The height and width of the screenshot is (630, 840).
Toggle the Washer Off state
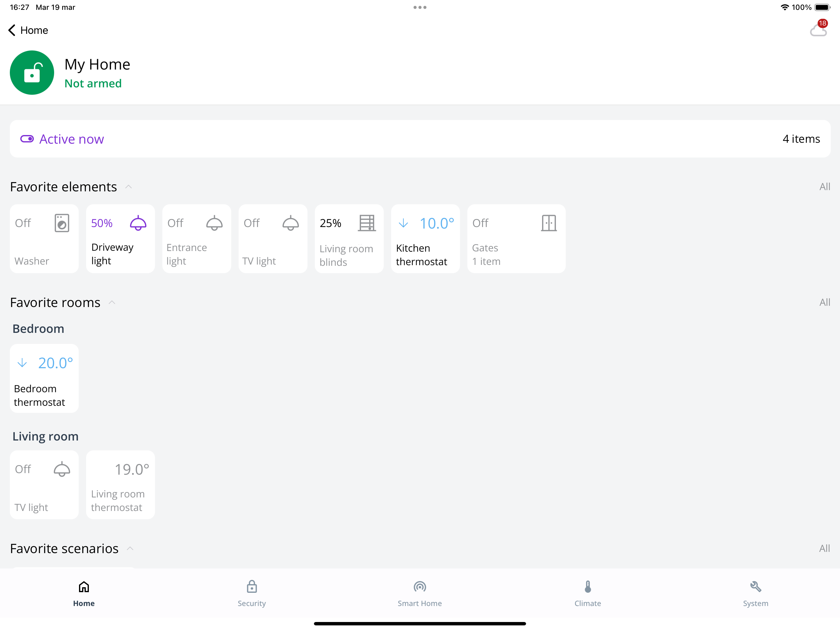coord(23,223)
